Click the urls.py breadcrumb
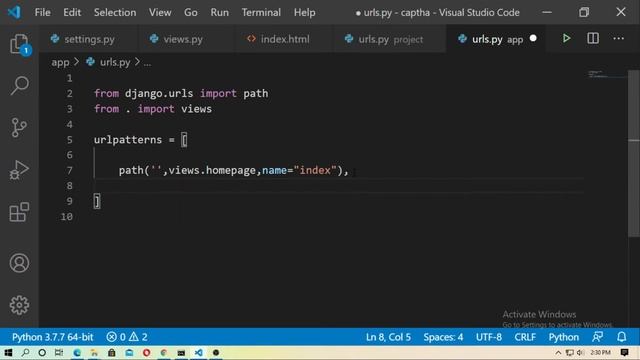The image size is (640, 360). [x=115, y=62]
